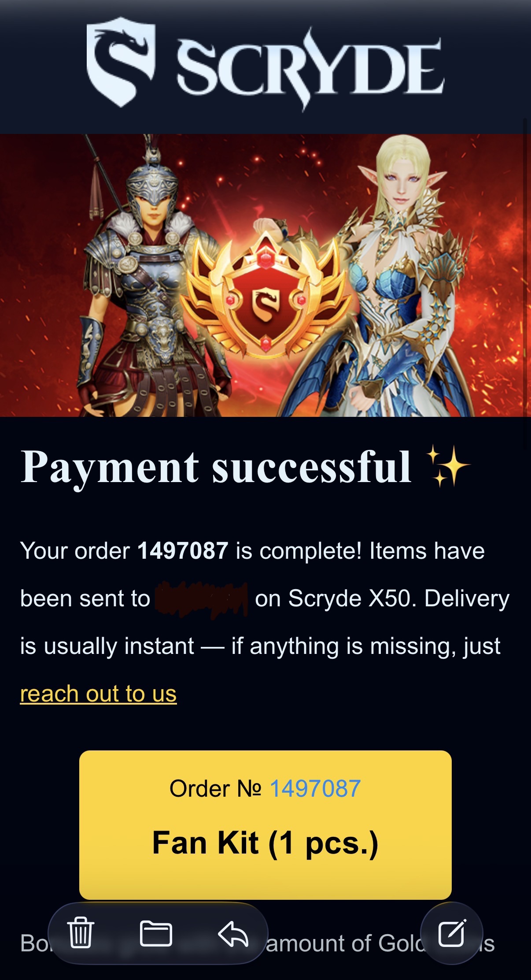Click the bold order number 1497087
This screenshot has width=531, height=980.
(183, 551)
